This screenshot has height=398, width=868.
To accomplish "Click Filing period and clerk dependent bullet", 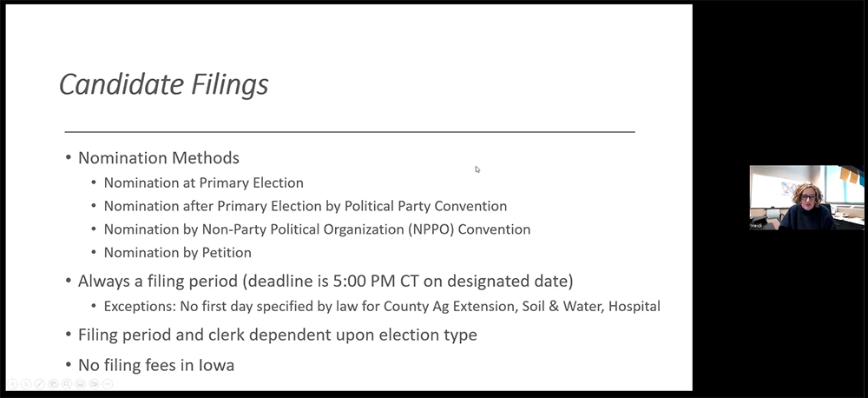I will (278, 335).
